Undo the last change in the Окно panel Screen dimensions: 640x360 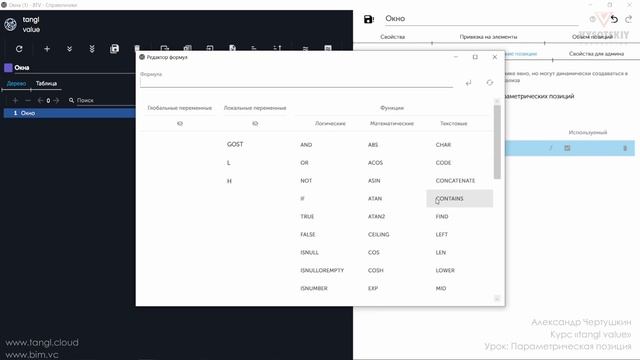point(614,19)
